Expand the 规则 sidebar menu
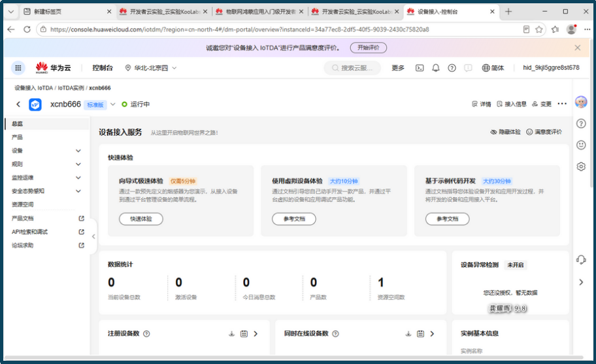596x364 pixels. [78, 164]
